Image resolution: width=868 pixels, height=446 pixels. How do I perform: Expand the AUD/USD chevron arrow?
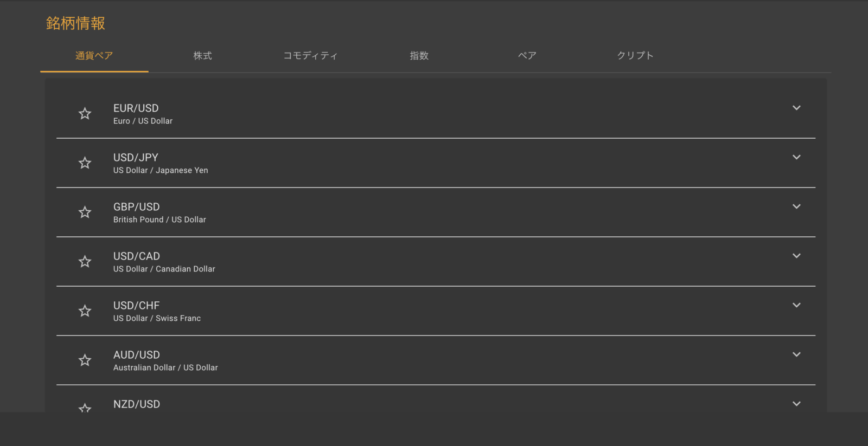tap(796, 354)
